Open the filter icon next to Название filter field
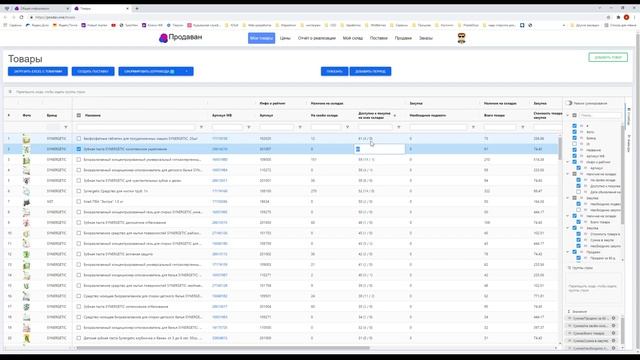This screenshot has height=360, width=640. [201, 127]
